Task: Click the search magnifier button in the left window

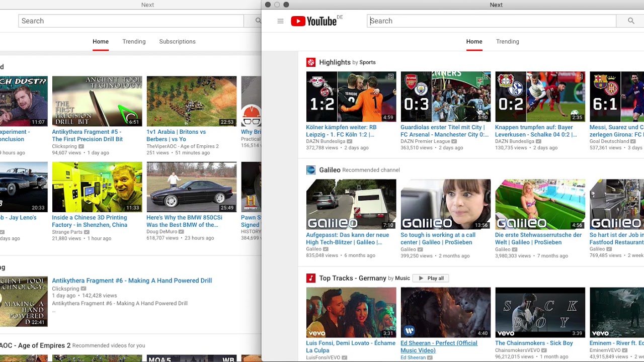Action: tap(258, 21)
